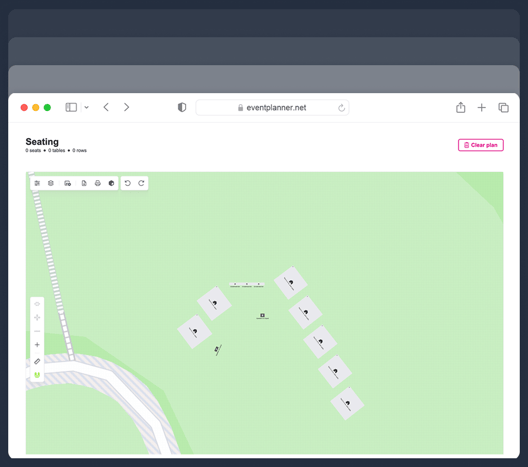Expand the sidebar dropdown chevron

click(87, 107)
